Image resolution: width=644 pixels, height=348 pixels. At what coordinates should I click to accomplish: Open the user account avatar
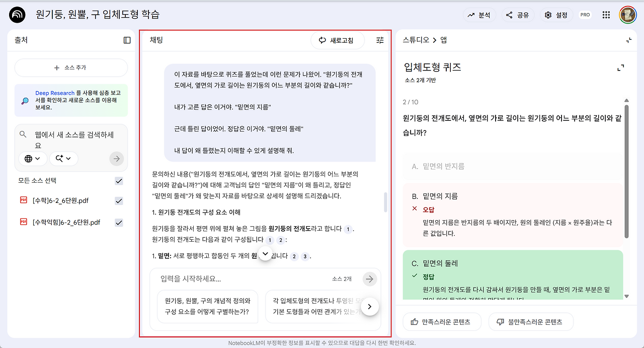[628, 15]
